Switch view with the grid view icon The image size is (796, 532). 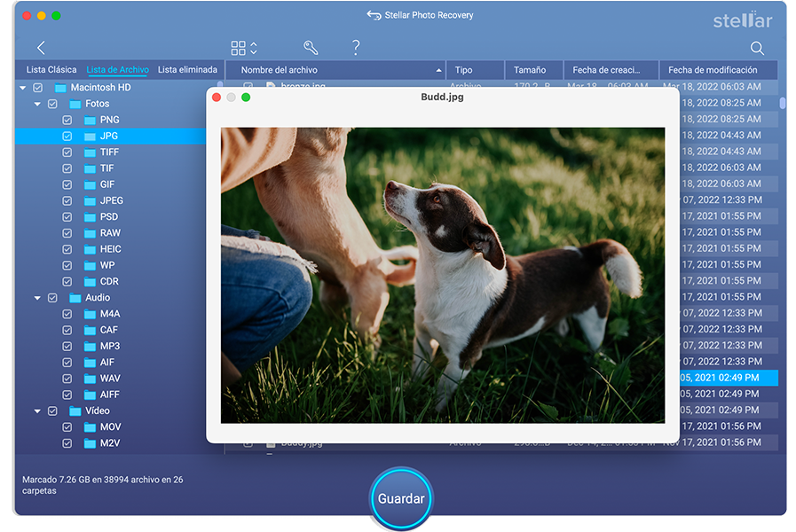tap(238, 48)
